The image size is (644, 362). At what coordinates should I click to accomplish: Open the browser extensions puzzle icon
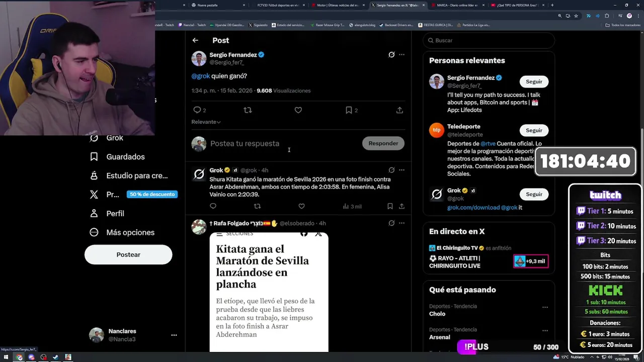pos(607,16)
